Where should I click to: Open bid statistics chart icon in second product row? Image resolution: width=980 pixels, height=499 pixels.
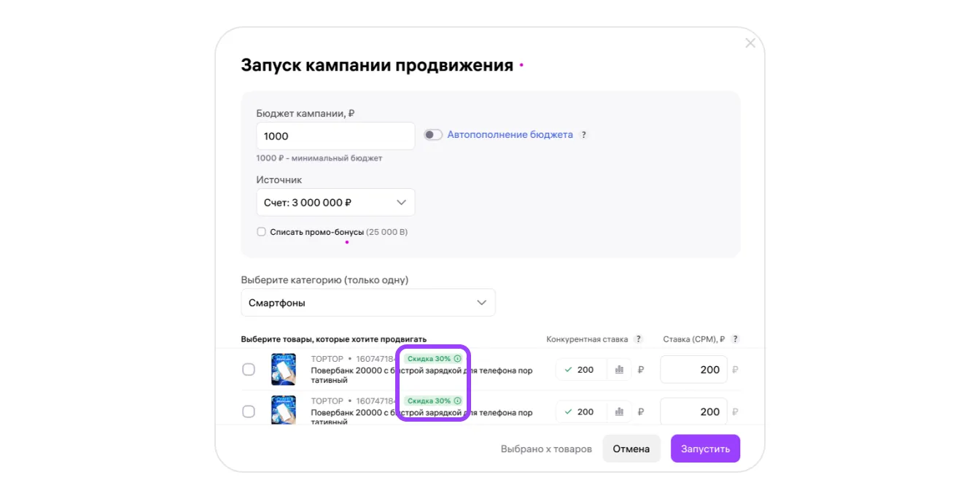(619, 412)
